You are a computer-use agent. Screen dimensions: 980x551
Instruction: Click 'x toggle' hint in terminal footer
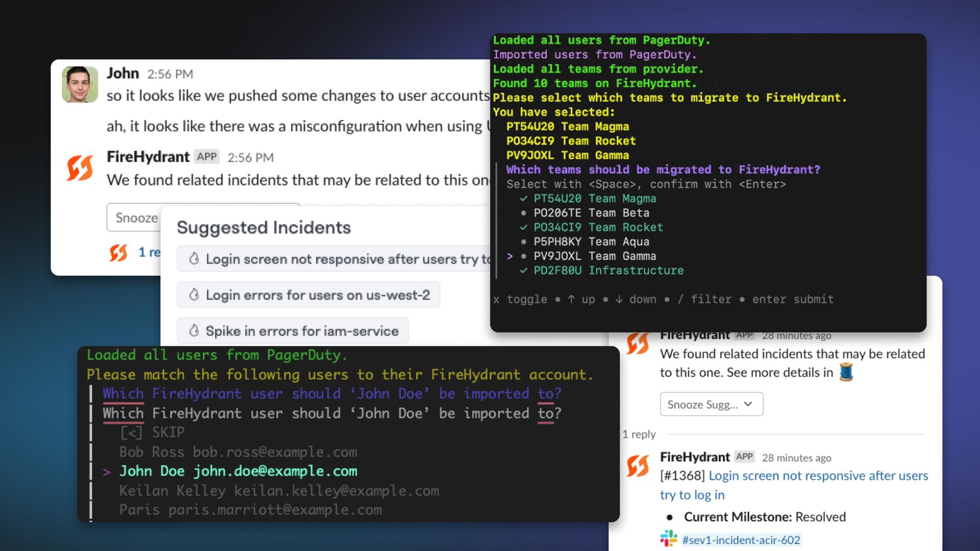(x=520, y=299)
